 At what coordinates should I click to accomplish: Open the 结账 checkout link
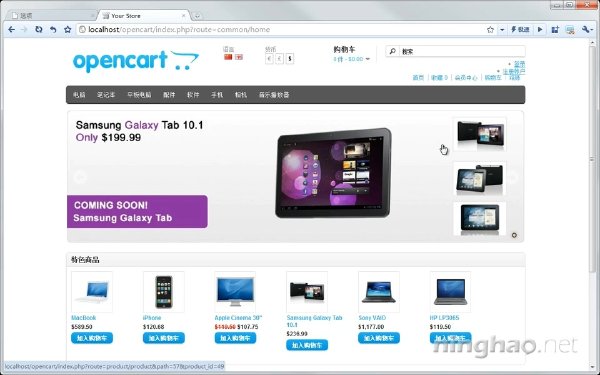[x=515, y=78]
